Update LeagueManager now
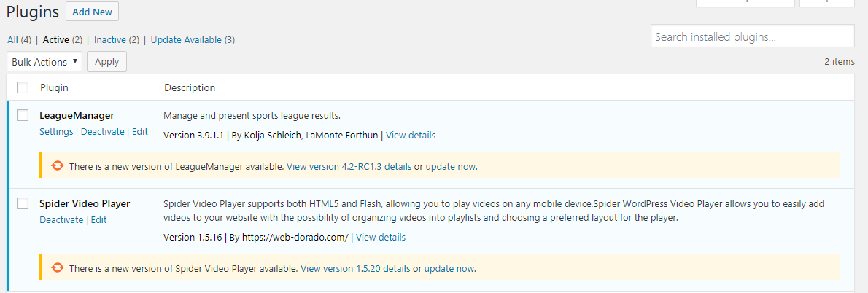Screen dimensions: 868x293 (451, 166)
